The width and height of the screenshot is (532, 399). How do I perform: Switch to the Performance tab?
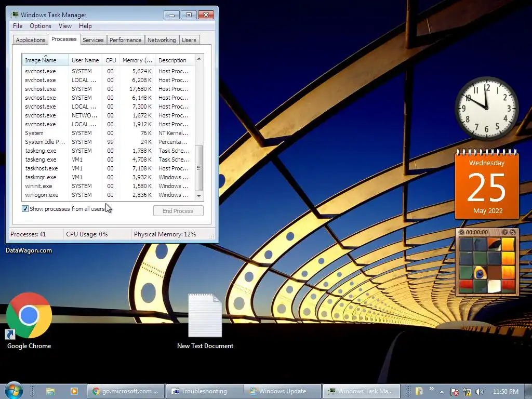pos(125,39)
